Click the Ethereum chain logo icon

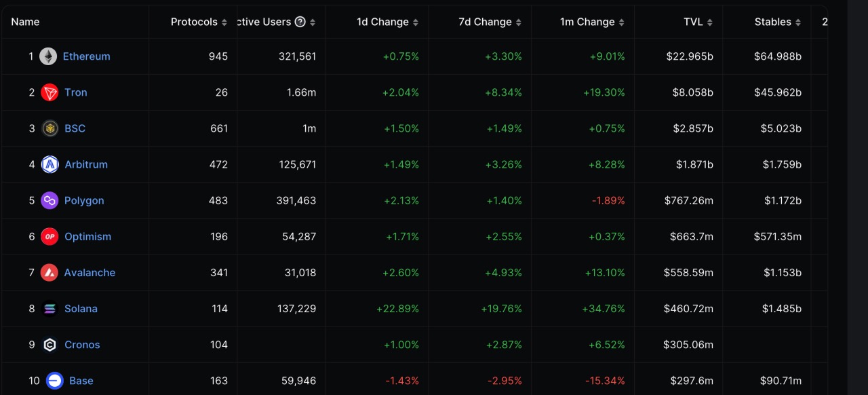(48, 56)
